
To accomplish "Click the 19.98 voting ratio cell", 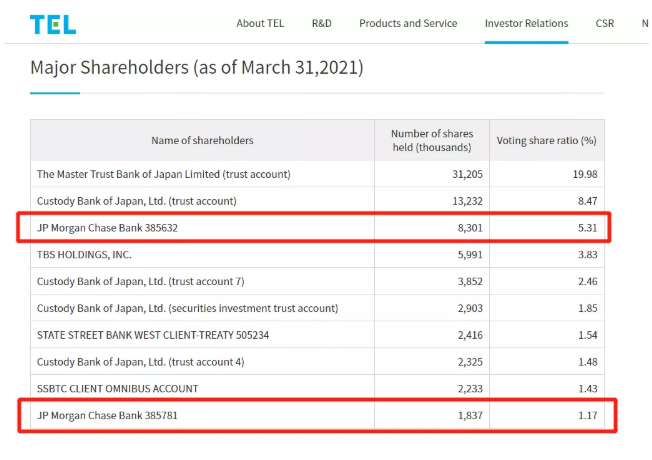I will pos(583,174).
